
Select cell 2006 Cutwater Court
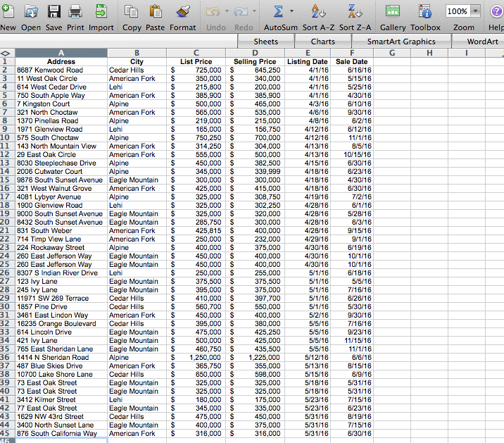coord(61,171)
